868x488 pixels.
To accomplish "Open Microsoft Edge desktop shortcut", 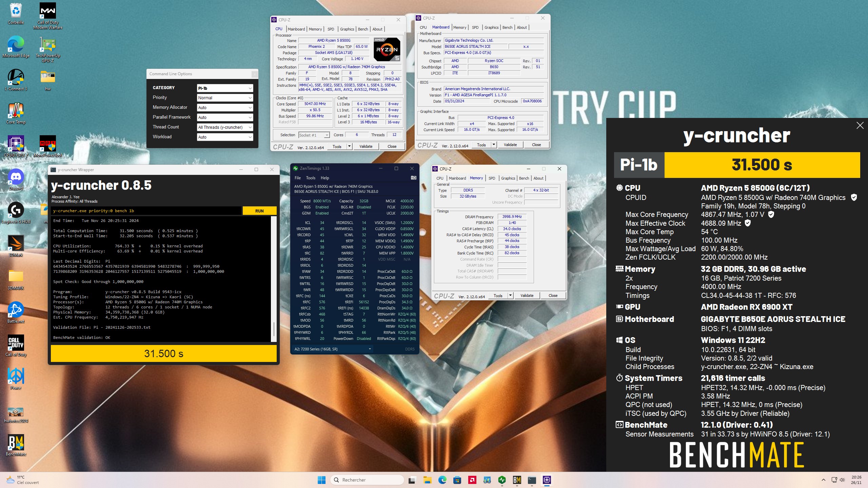I will [16, 47].
